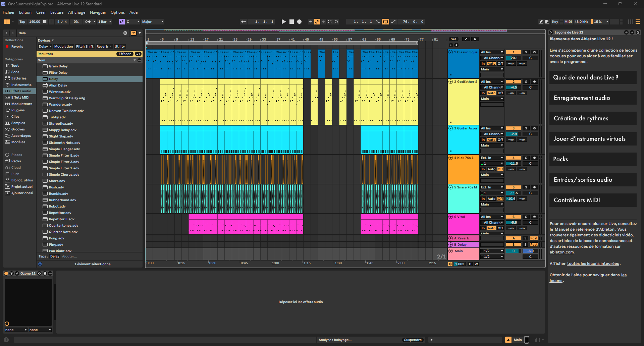Image resolution: width=644 pixels, height=346 pixels.
Task: Click Suspendre analysis button
Action: click(413, 340)
